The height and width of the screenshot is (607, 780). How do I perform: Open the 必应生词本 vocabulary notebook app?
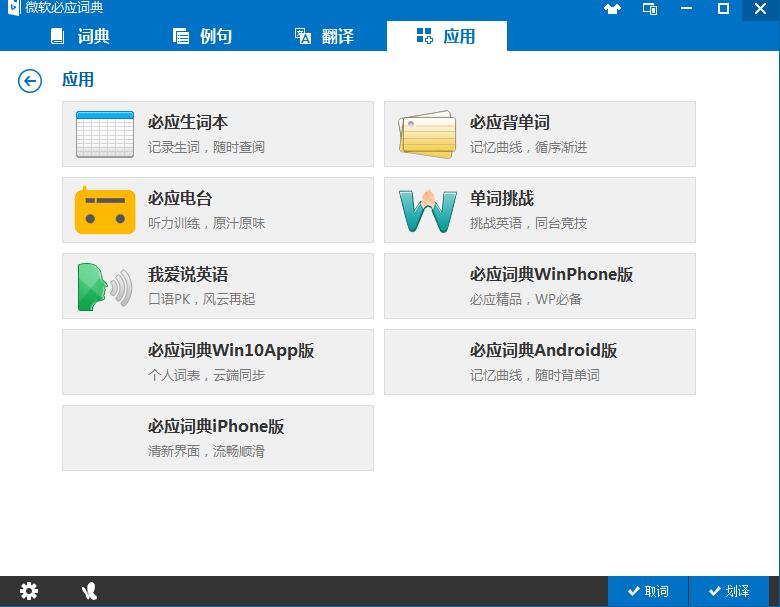click(x=217, y=134)
